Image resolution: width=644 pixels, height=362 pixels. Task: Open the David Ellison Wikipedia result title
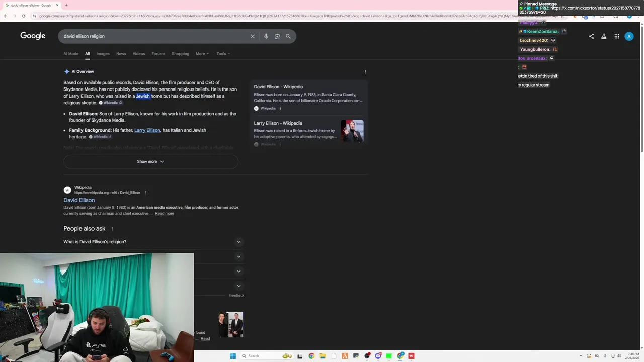[79, 200]
